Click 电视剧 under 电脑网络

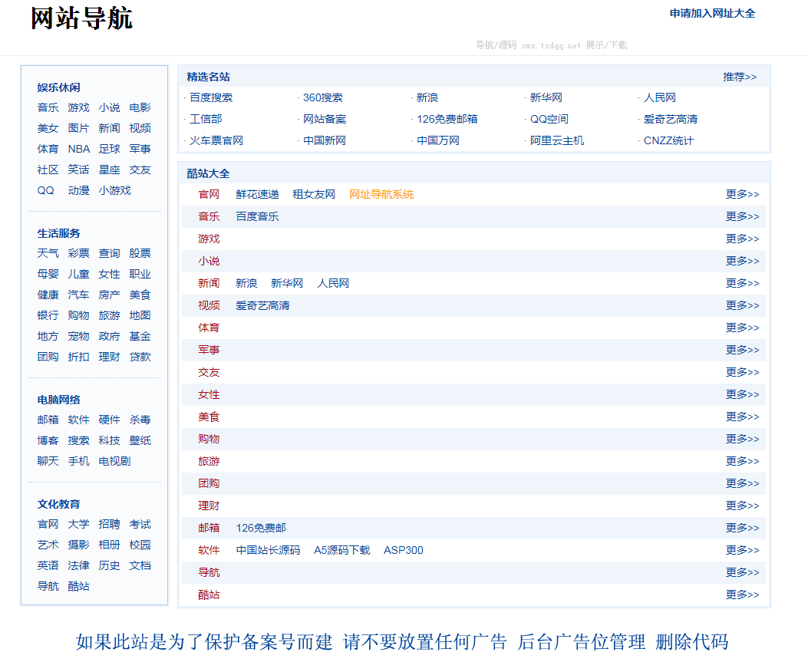click(x=114, y=461)
